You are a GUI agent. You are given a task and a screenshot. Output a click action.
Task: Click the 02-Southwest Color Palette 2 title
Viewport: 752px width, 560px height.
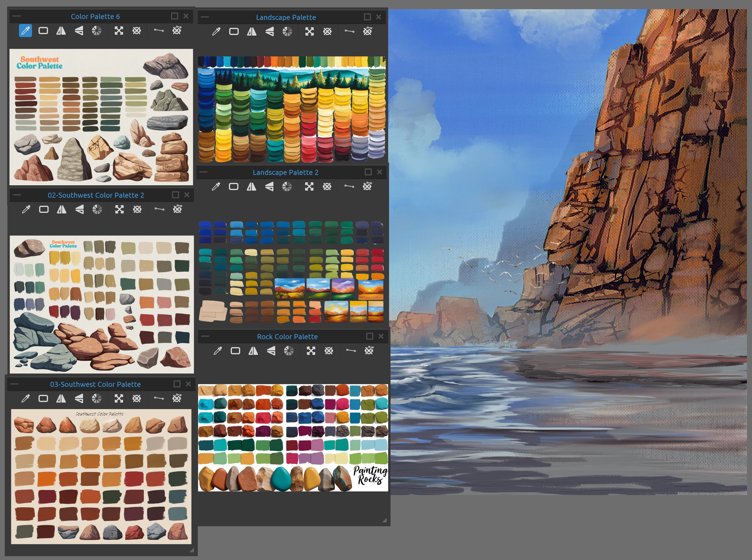(x=95, y=195)
